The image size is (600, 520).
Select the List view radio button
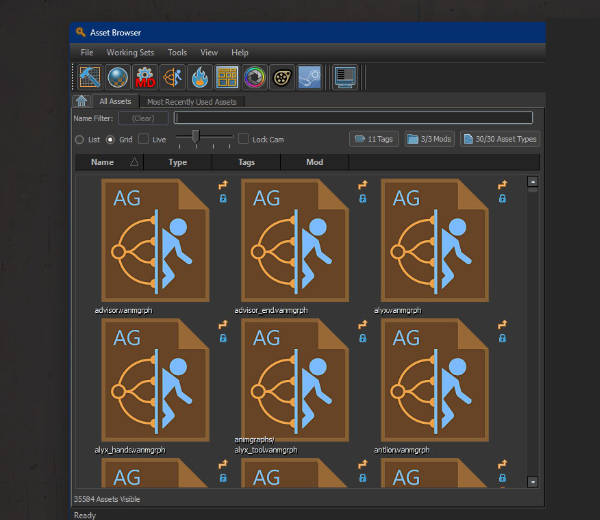tap(80, 140)
